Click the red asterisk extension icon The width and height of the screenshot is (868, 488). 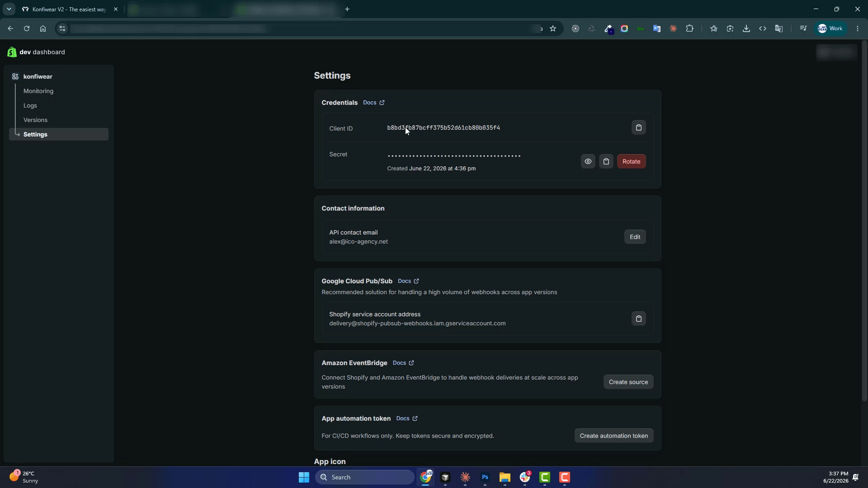tap(673, 28)
